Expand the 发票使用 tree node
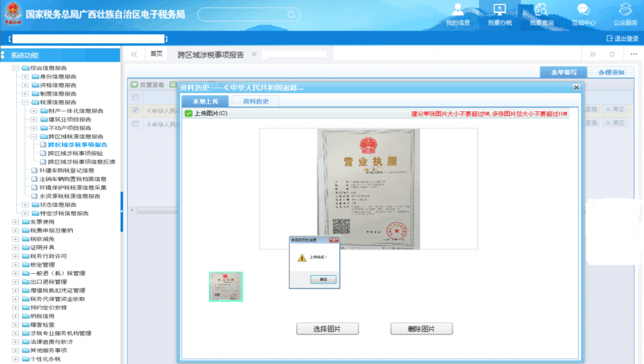The height and width of the screenshot is (364, 644). [15, 222]
